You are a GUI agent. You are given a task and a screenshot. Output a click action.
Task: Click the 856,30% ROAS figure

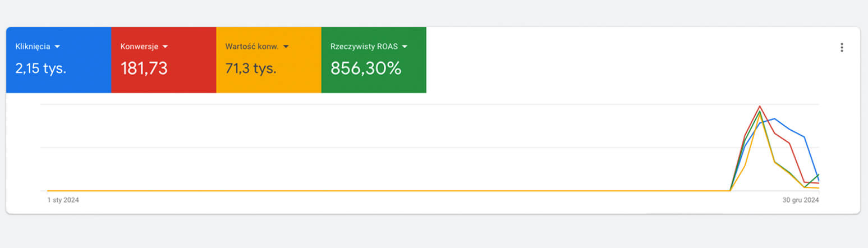click(x=366, y=68)
